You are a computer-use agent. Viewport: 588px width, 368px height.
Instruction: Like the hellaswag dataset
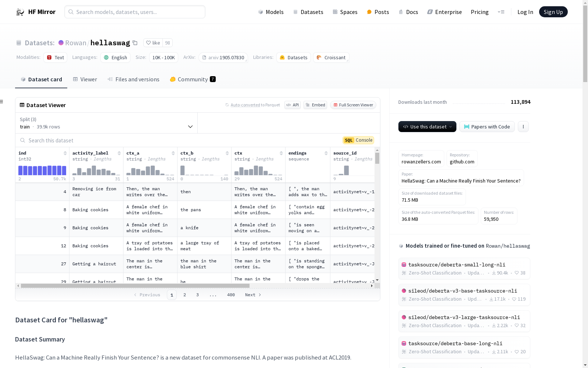click(x=153, y=43)
